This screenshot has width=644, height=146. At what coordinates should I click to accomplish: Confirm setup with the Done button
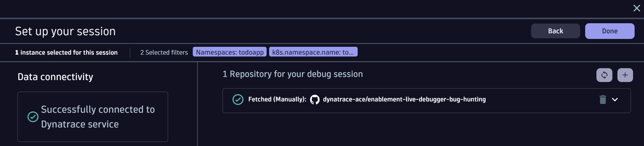610,31
